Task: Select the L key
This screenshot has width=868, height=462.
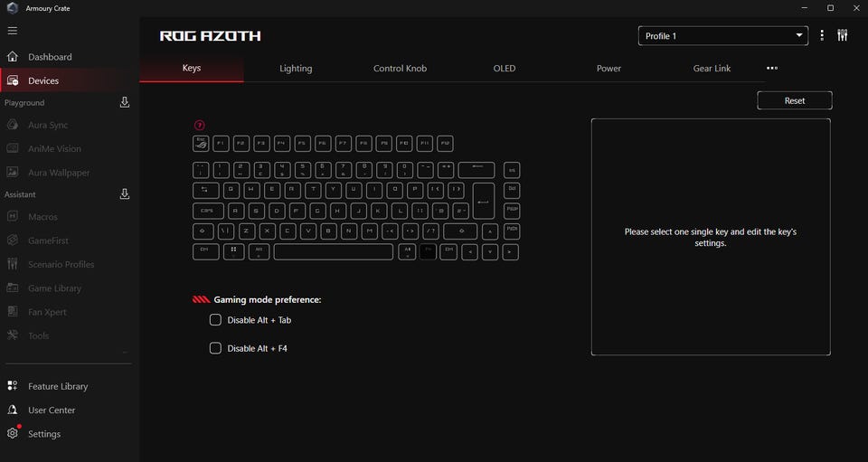Action: click(400, 211)
